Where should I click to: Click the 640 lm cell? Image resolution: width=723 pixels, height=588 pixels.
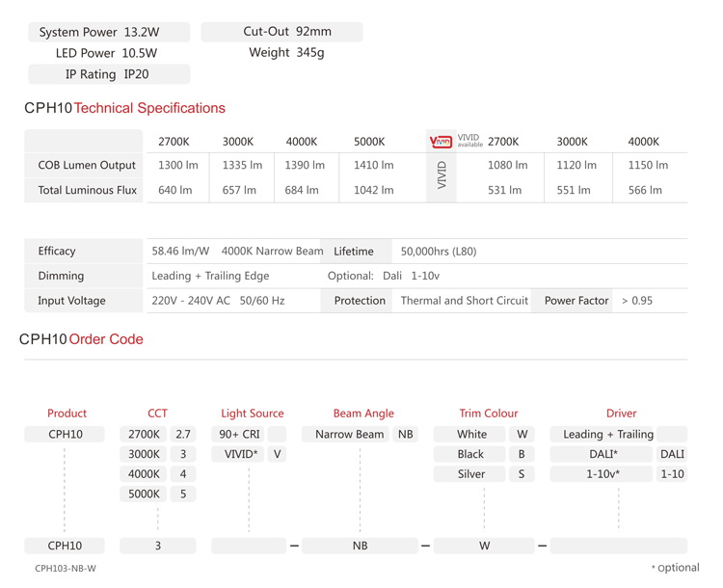click(x=175, y=190)
